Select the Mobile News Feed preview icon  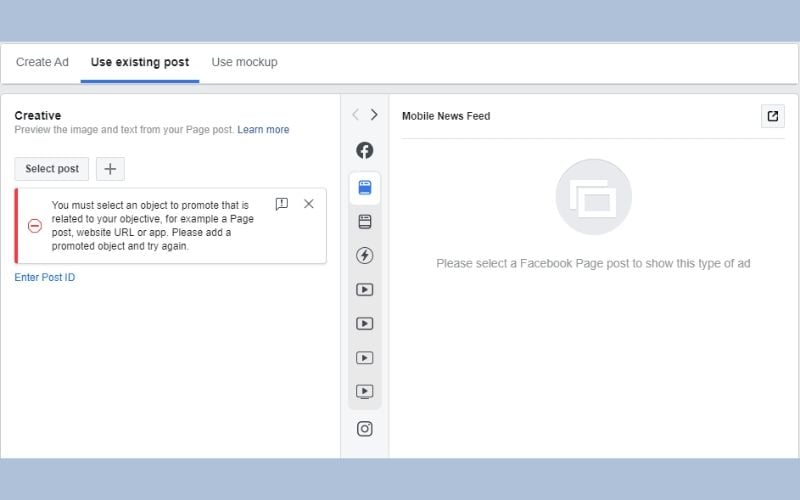(x=365, y=187)
